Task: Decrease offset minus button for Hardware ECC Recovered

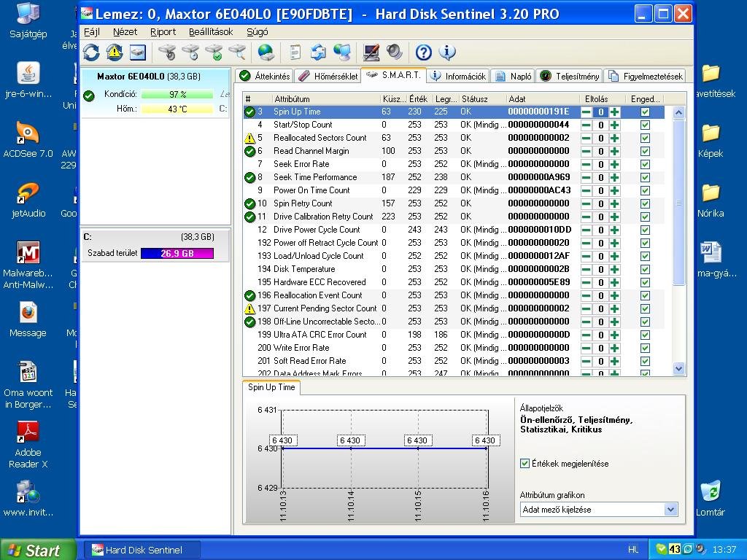Action: (x=586, y=282)
